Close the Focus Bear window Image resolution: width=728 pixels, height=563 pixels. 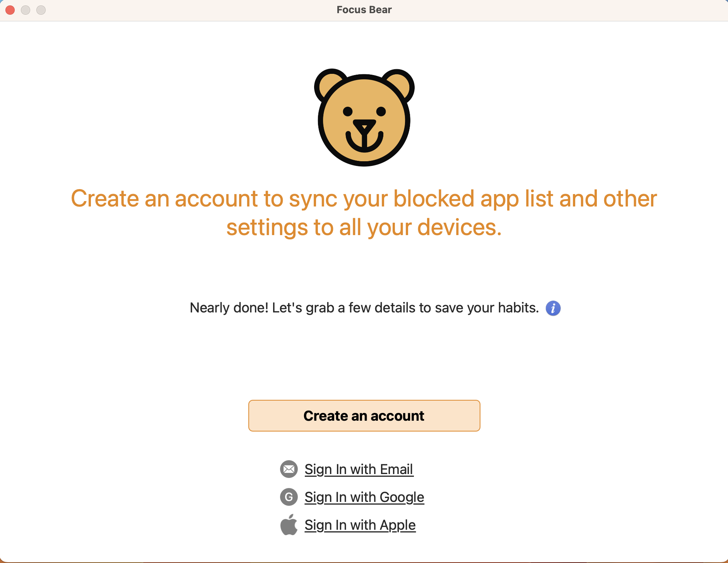10,10
